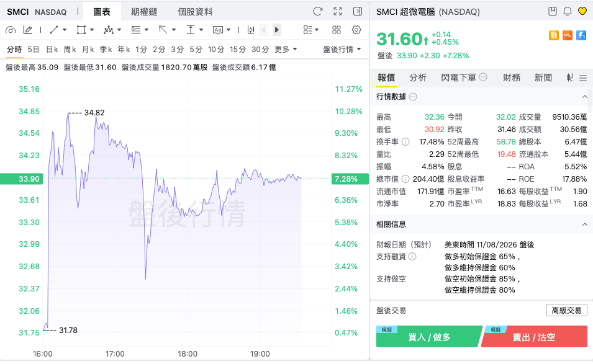Switch to the 分析 tab
Image resolution: width=593 pixels, height=364 pixels.
(418, 78)
